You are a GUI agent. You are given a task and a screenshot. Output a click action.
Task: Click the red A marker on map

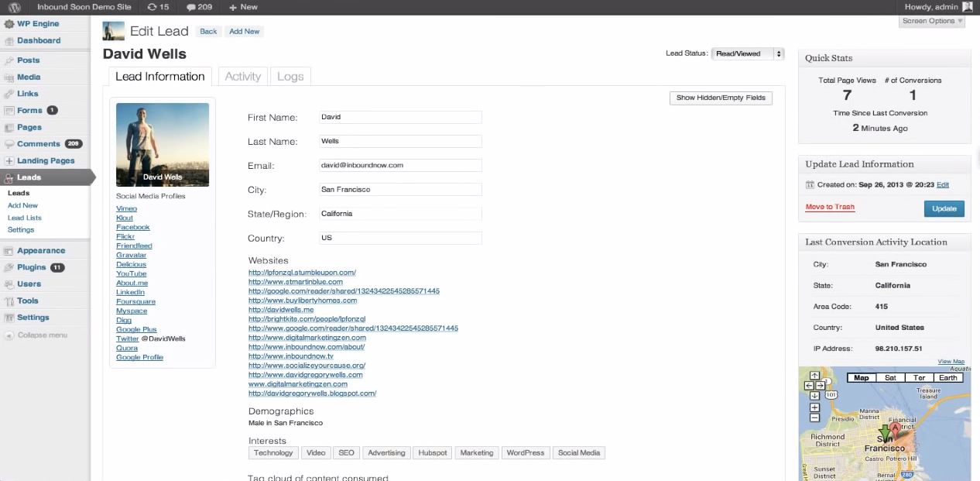(x=895, y=428)
